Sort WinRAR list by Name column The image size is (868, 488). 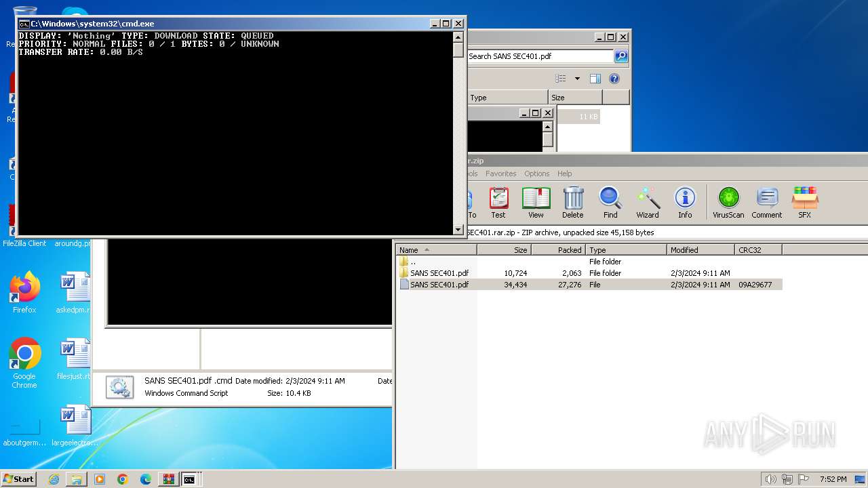[x=437, y=250]
